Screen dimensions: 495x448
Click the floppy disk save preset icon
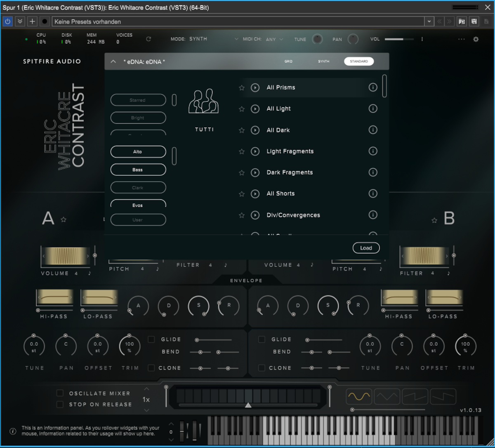(474, 21)
